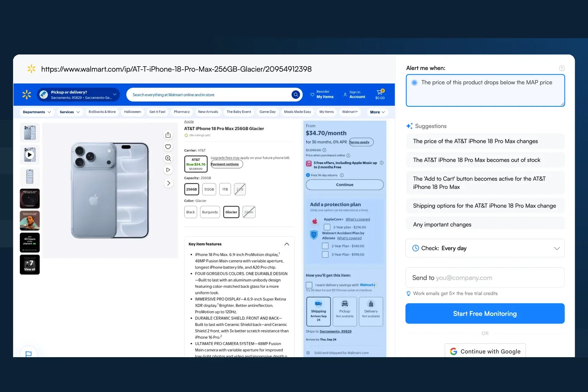Open Walmart+ nav item
The width and height of the screenshot is (588, 392).
350,112
